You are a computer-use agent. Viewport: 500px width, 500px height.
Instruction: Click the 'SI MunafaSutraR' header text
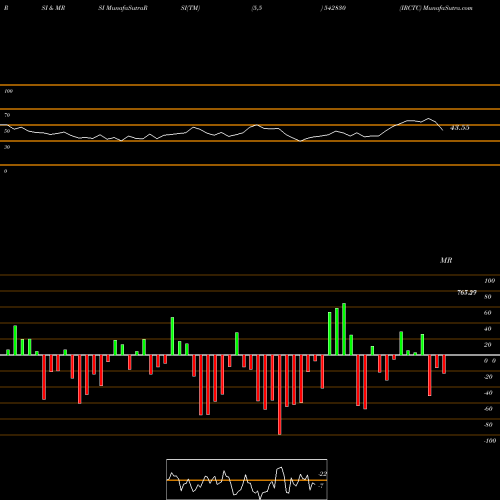coord(123,8)
